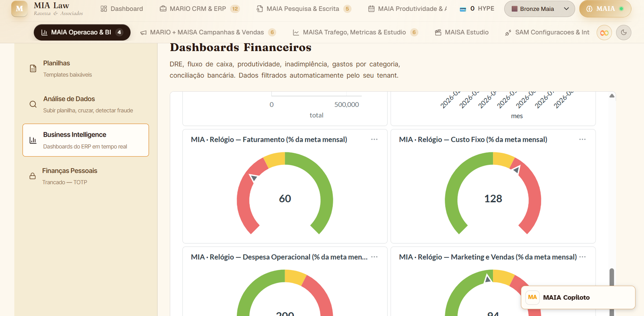Open options menu for Faturamento gauge
This screenshot has height=316, width=644.
click(x=374, y=140)
